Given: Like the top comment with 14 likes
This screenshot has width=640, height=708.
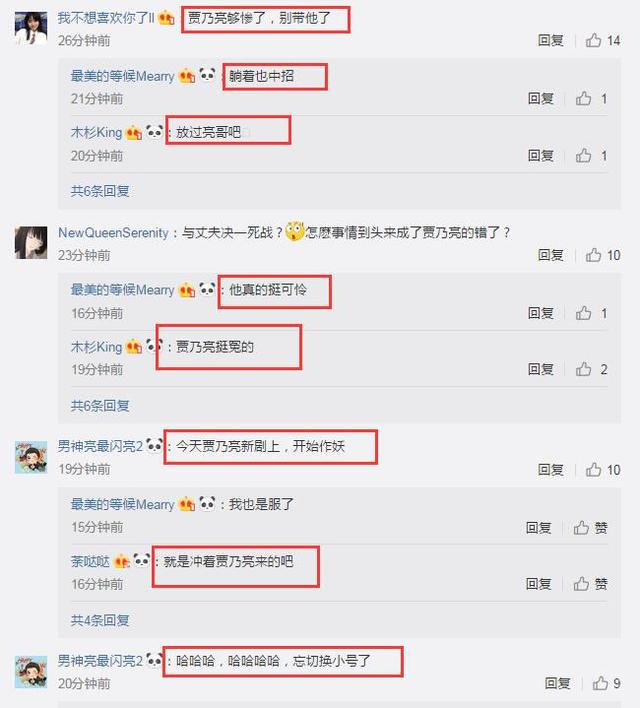Looking at the screenshot, I should click(x=603, y=41).
